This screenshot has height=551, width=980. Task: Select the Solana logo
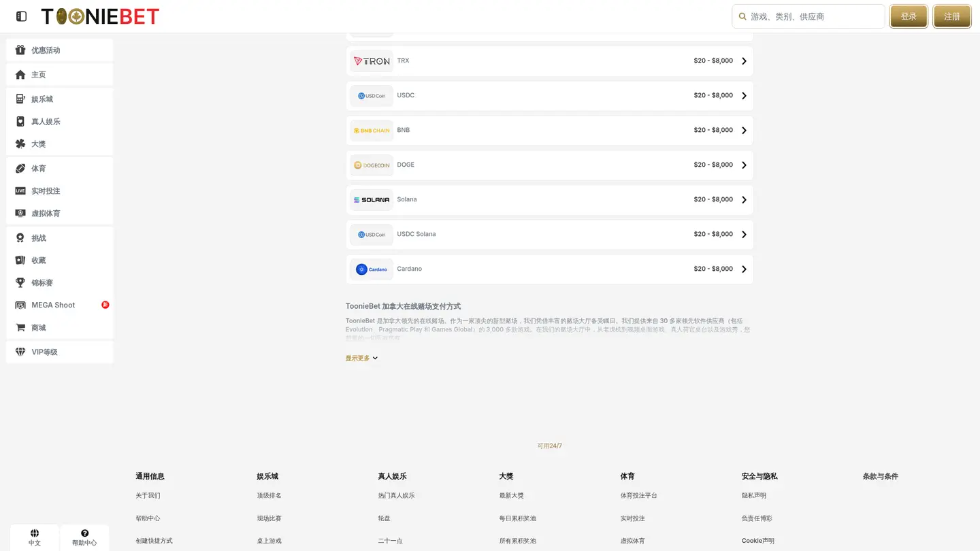click(372, 200)
